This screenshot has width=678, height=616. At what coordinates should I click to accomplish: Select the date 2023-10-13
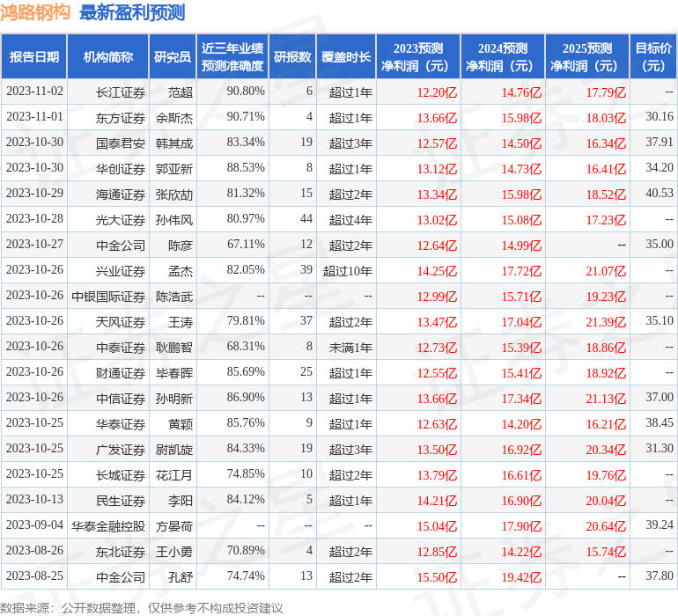click(34, 499)
